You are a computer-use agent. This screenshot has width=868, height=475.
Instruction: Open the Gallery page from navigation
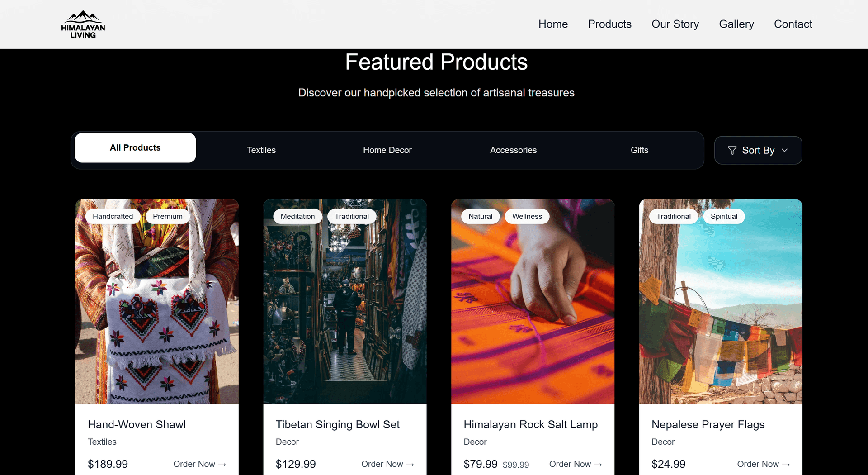tap(736, 24)
